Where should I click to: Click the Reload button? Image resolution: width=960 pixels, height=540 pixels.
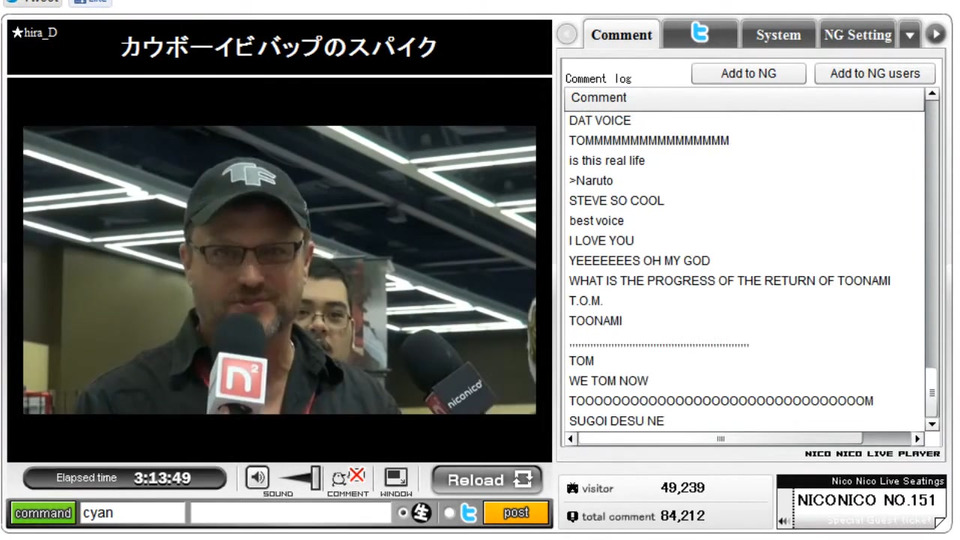coord(487,479)
